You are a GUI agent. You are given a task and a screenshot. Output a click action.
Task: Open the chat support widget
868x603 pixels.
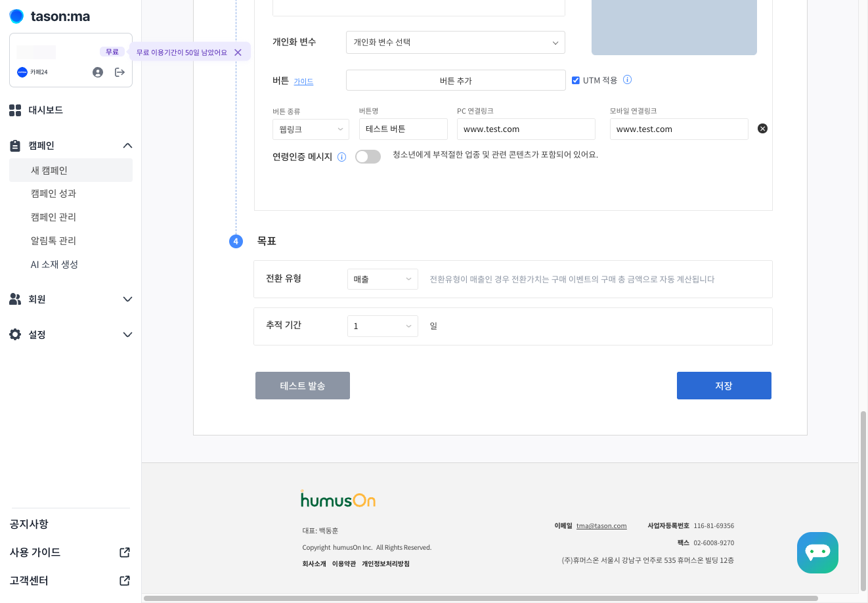click(x=817, y=552)
